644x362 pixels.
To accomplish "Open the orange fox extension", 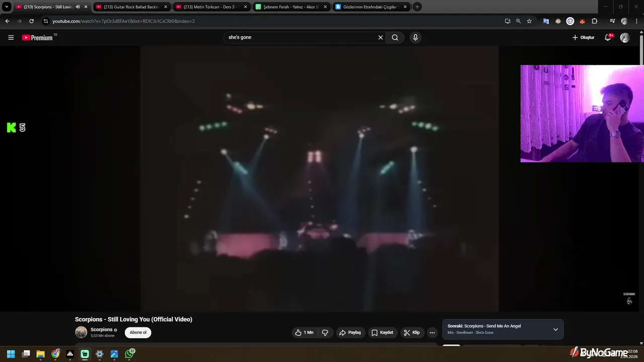I will [582, 21].
